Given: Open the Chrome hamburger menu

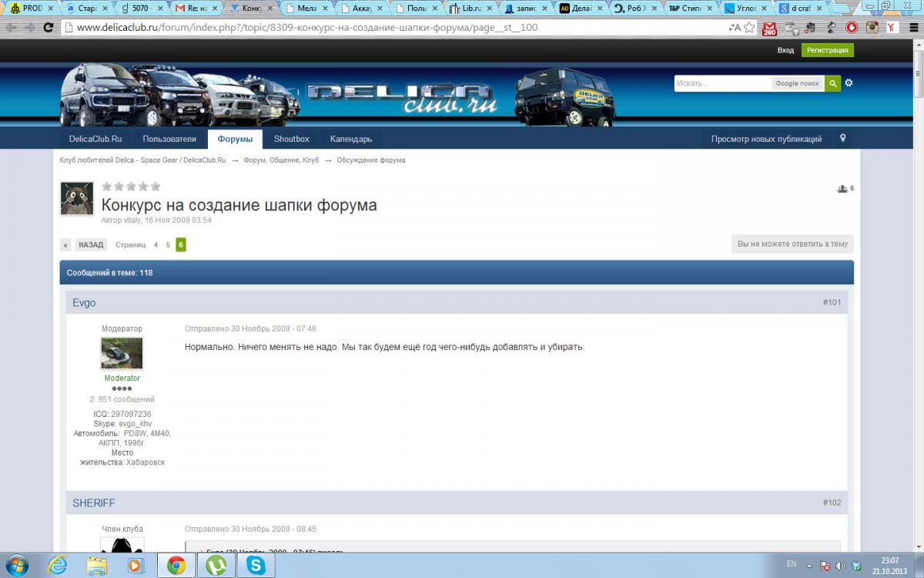Looking at the screenshot, I should point(912,28).
